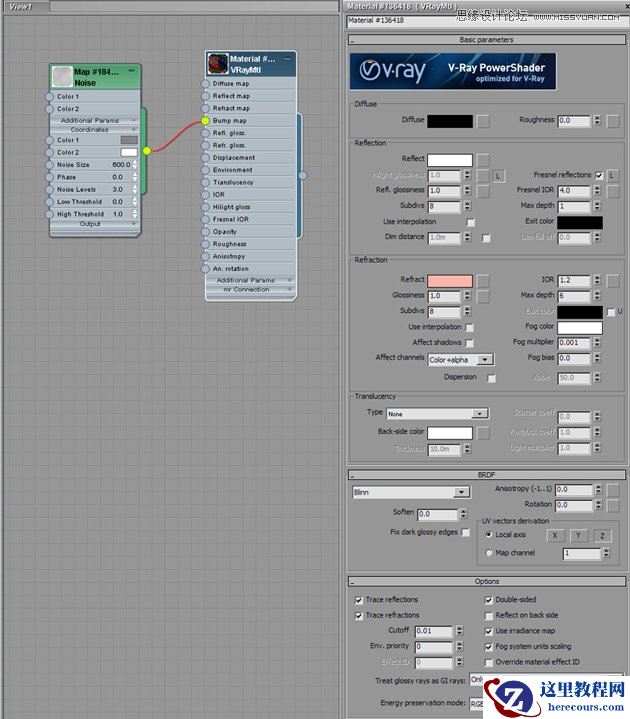The width and height of the screenshot is (630, 719).
Task: Open the black Diffuse color swatch
Action: [450, 121]
